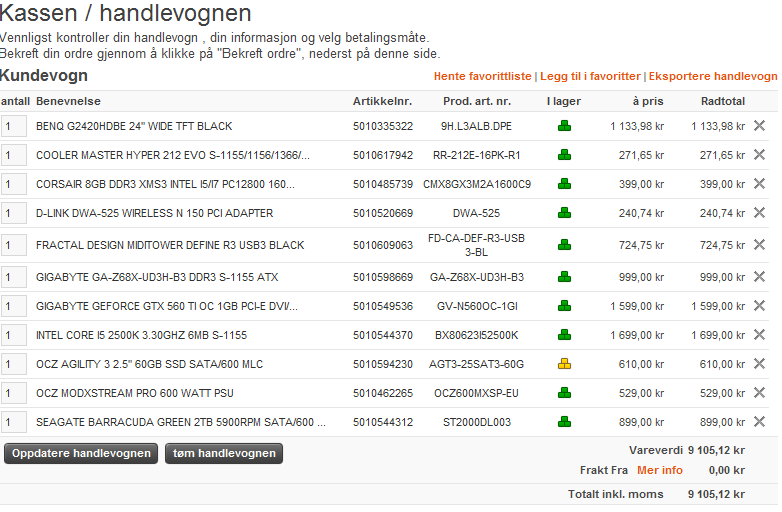Viewport: 782px width, 512px height.
Task: Remove Cooler Master Hyper 212 EVO row
Action: (759, 155)
